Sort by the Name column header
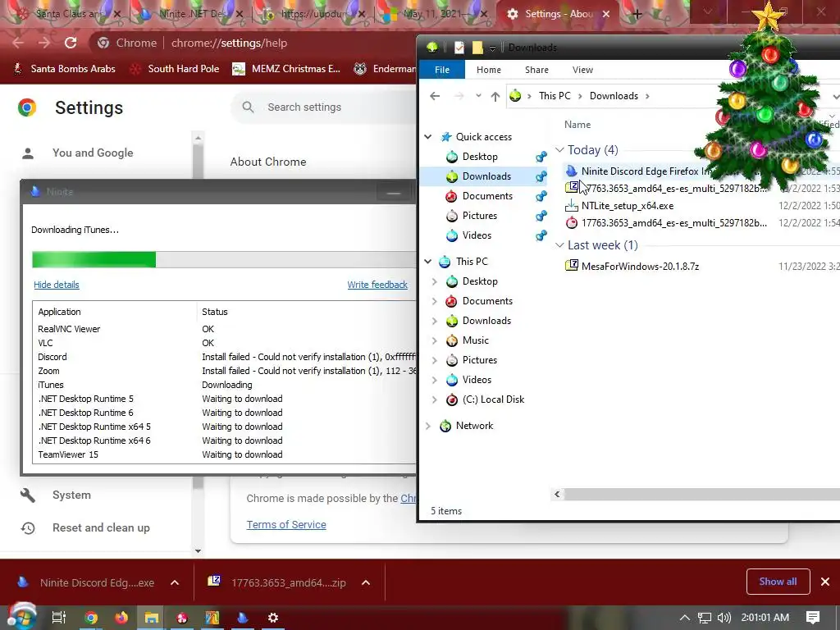The image size is (840, 630). (577, 125)
